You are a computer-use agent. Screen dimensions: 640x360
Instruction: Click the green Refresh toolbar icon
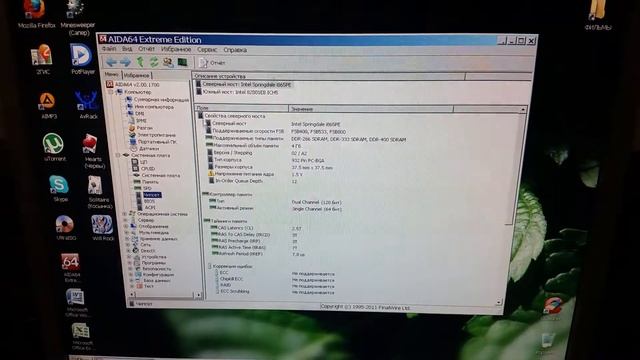click(x=154, y=62)
